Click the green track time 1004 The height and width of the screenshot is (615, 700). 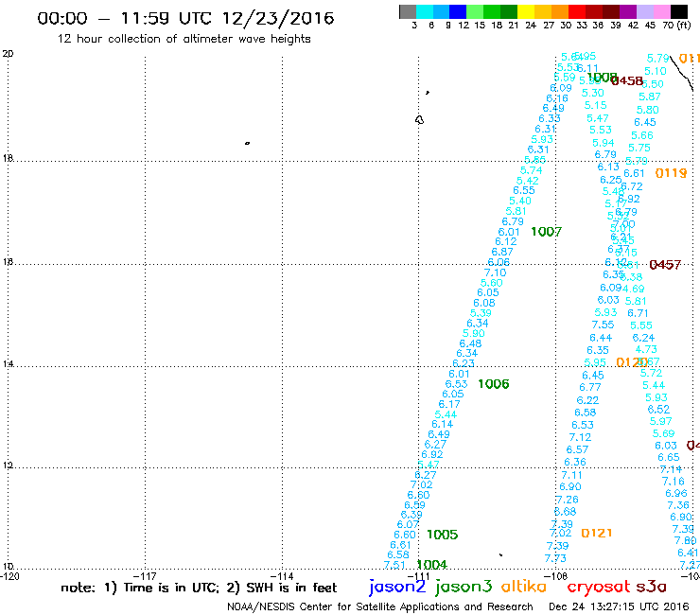click(431, 565)
